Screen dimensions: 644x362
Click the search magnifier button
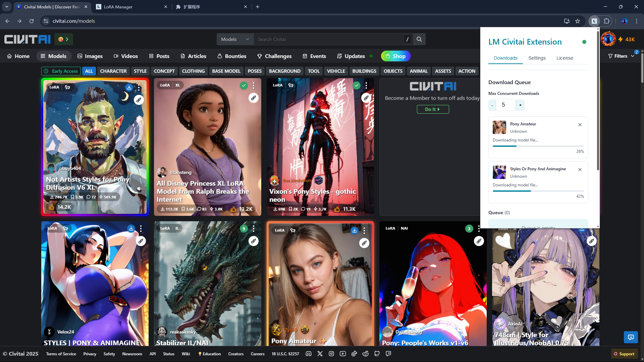(x=419, y=39)
